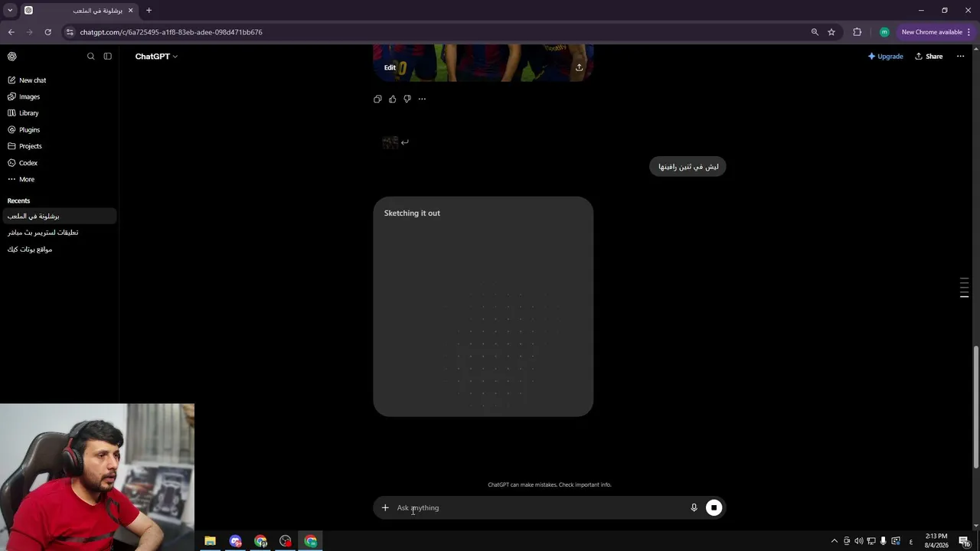
Task: Click the thumbs up icon
Action: [392, 99]
